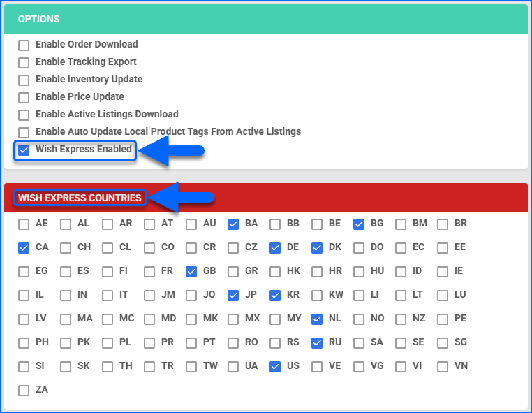Deselect the JP country checkbox
Viewport: 532px width, 413px height.
tap(233, 295)
